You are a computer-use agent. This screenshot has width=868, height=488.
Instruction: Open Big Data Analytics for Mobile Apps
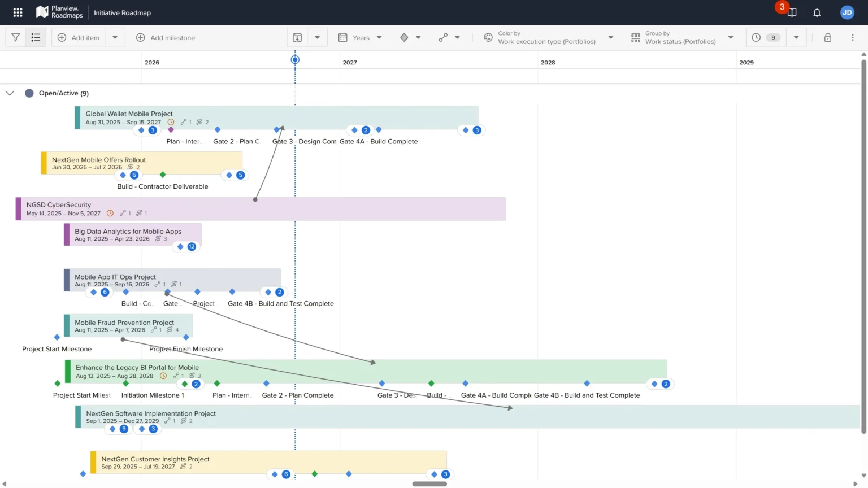coord(133,234)
